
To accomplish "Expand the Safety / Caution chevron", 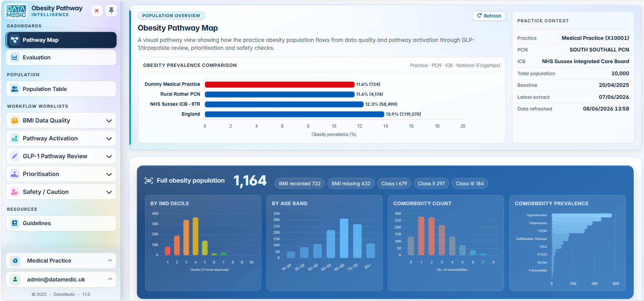I will coord(109,192).
